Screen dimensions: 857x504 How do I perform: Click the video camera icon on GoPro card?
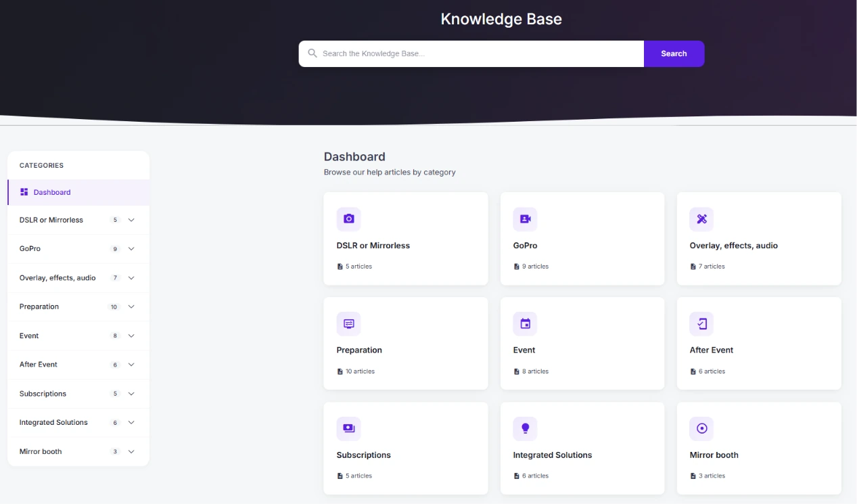pyautogui.click(x=525, y=219)
